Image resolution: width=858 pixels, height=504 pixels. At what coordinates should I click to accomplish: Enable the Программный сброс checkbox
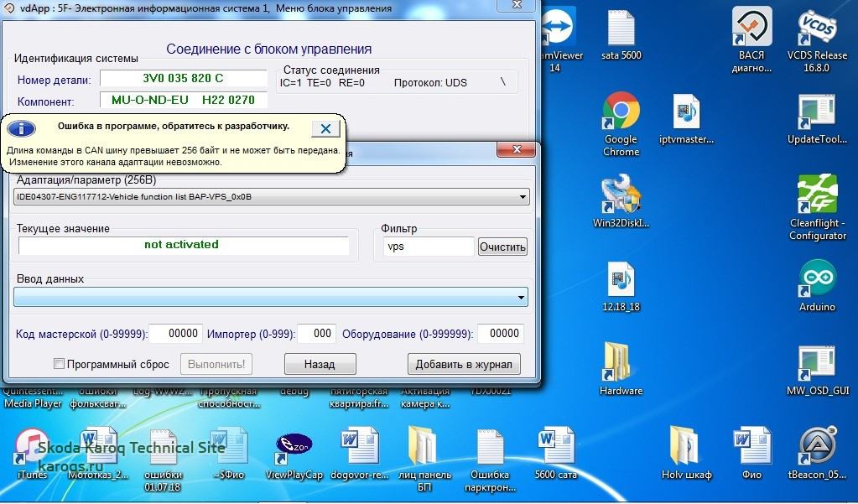(x=59, y=364)
